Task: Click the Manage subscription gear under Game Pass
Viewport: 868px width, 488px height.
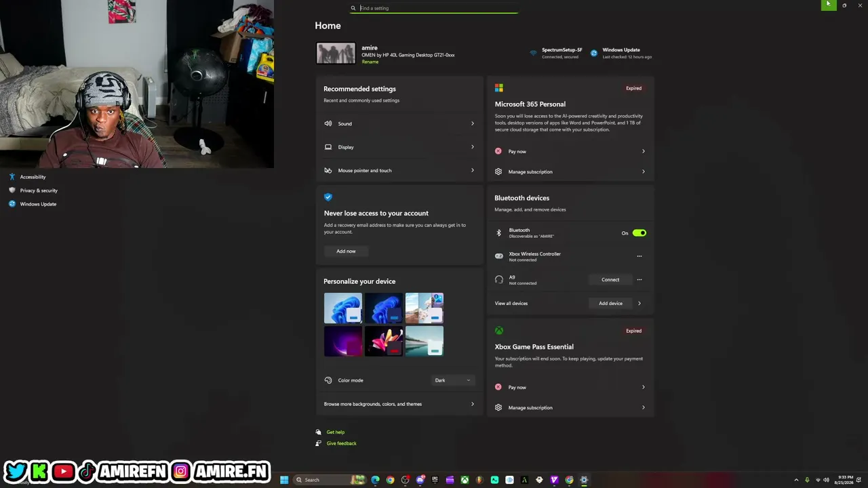Action: click(498, 407)
